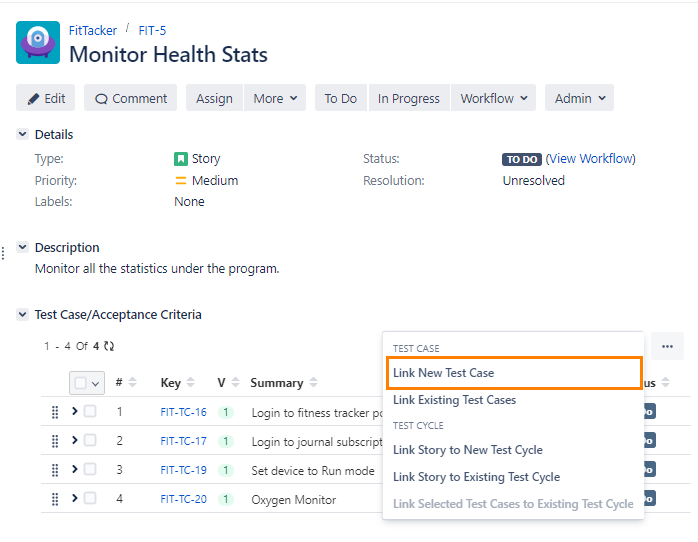Open test case FIT-TC-20 link
The width and height of the screenshot is (698, 542).
pyautogui.click(x=183, y=499)
